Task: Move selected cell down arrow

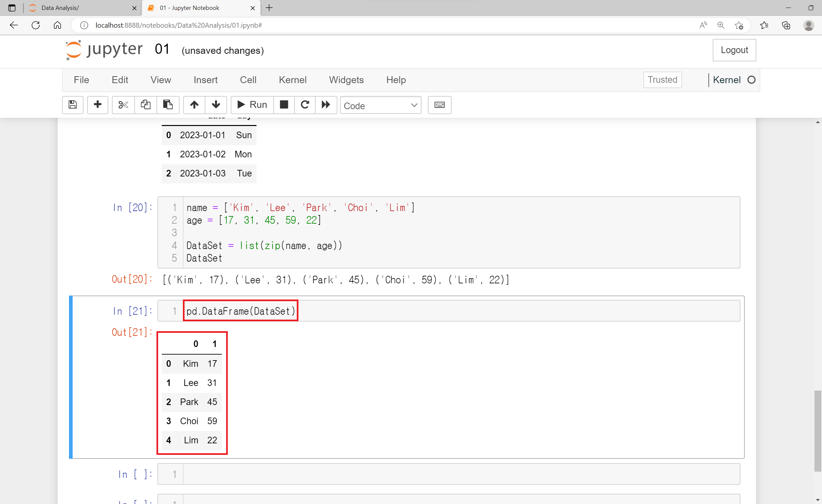Action: [x=216, y=105]
